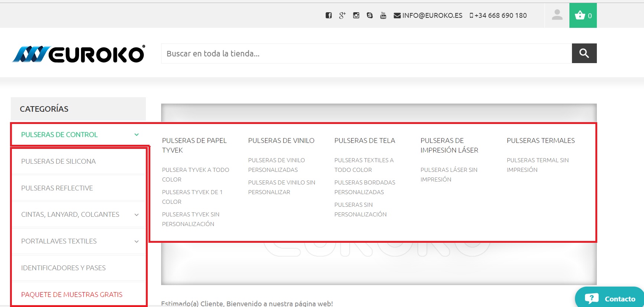Screen dimensions: 644x307
Task: Open Pulseras de Impresión Láser heading
Action: point(450,146)
